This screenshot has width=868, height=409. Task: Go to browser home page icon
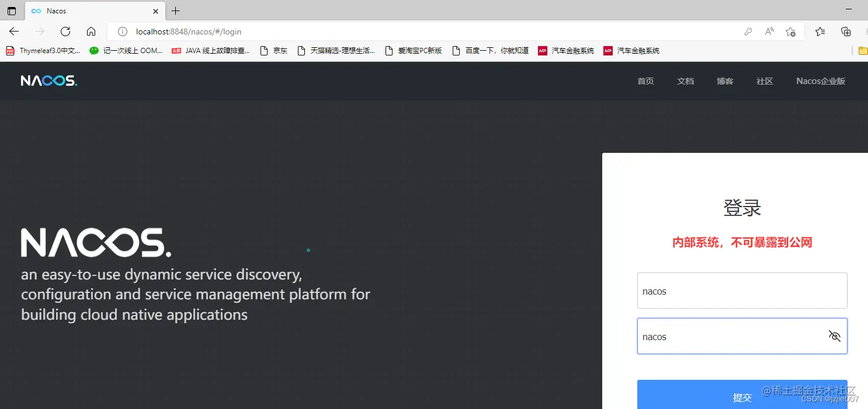point(91,32)
